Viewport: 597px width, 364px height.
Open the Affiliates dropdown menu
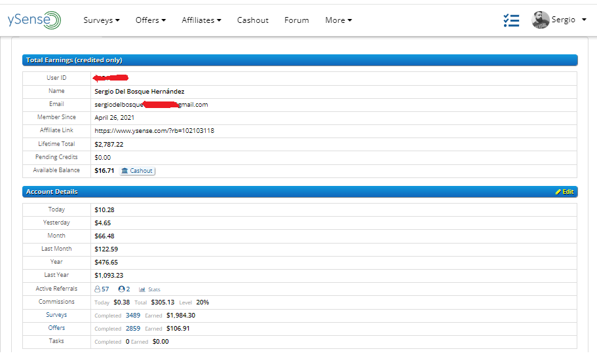(201, 20)
